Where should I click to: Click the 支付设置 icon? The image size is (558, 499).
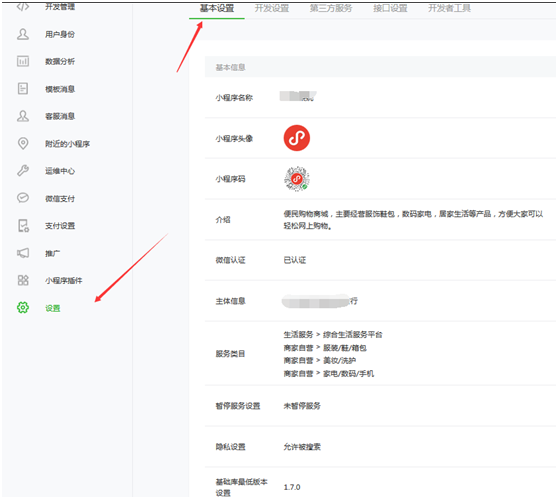coord(23,226)
